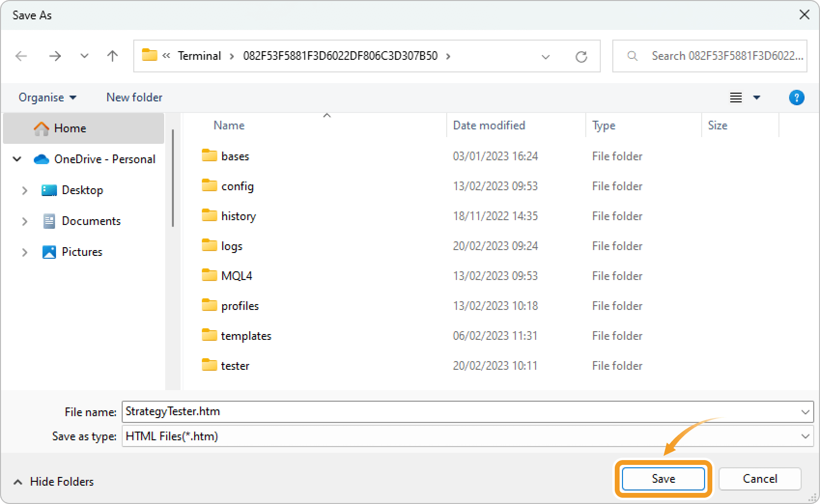Expand the OneDrive - Personal tree item
The width and height of the screenshot is (820, 504).
[x=16, y=159]
